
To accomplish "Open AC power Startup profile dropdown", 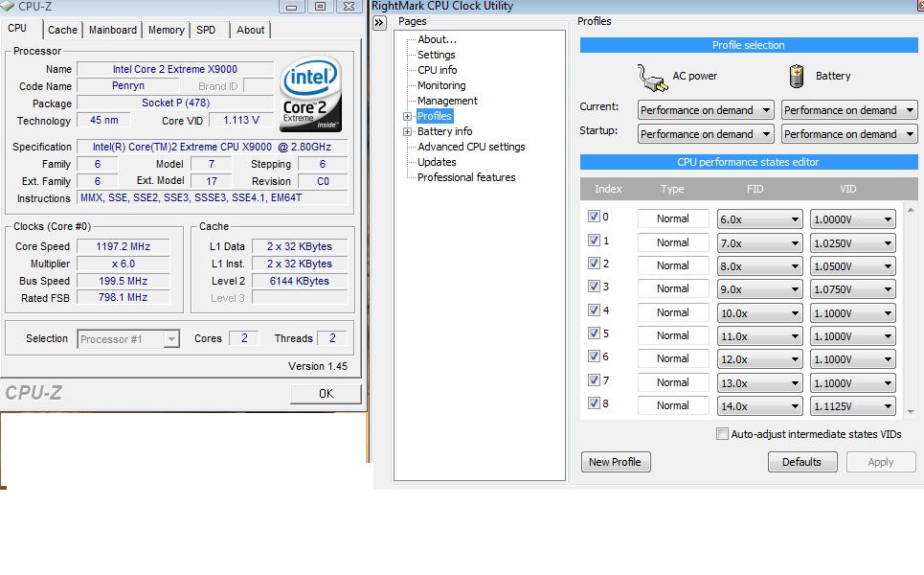I will [x=706, y=134].
